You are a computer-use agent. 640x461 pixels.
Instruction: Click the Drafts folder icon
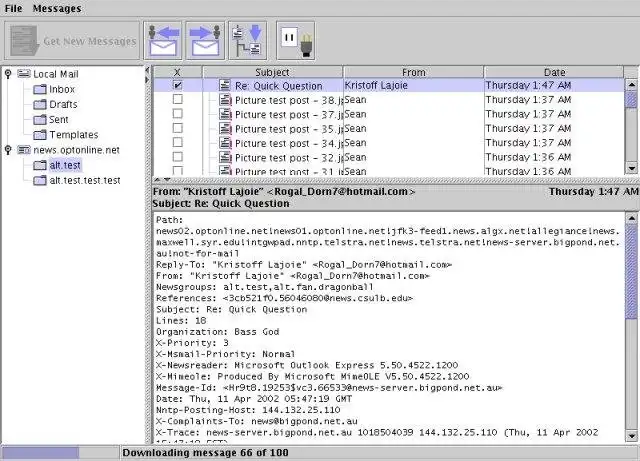40,104
